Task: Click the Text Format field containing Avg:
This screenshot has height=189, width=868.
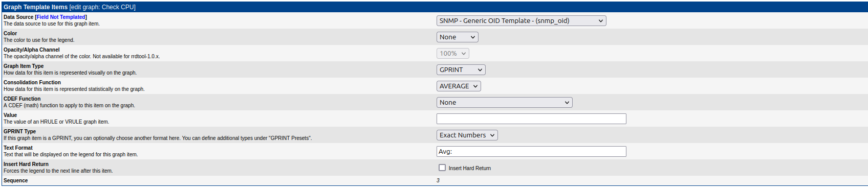Action: click(x=531, y=152)
